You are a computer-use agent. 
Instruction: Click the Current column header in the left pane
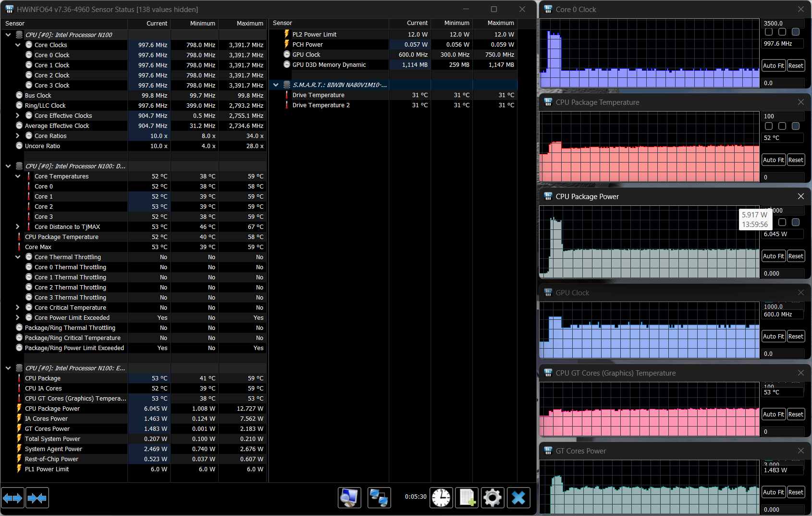[149, 23]
